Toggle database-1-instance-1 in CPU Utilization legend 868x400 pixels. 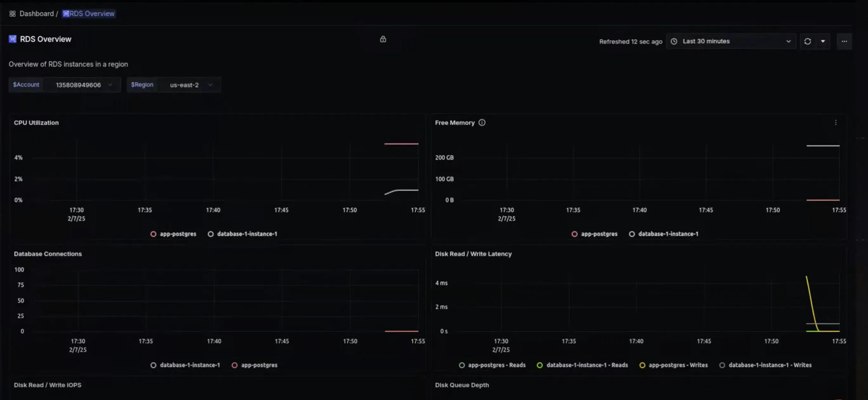pyautogui.click(x=243, y=234)
